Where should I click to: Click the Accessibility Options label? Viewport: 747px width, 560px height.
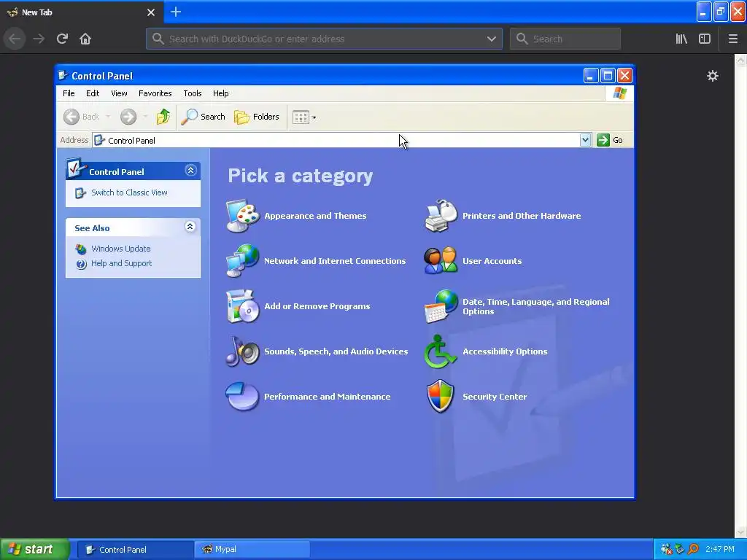pos(505,351)
